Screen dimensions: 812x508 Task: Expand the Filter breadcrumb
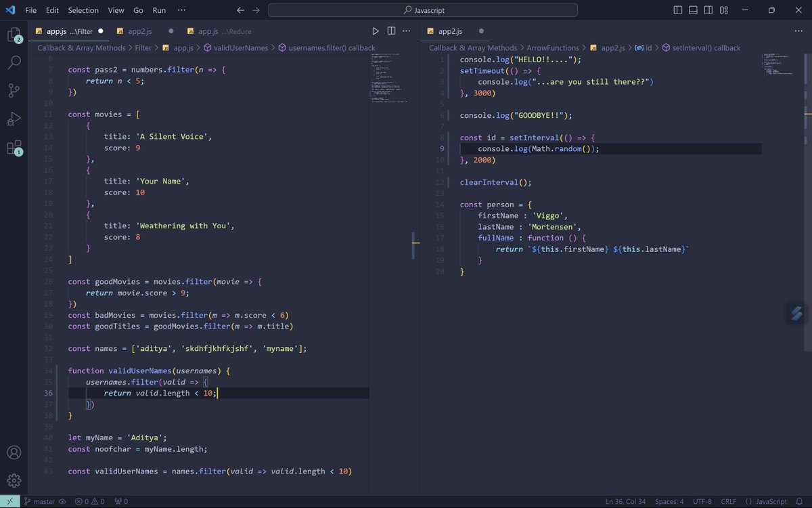click(143, 48)
